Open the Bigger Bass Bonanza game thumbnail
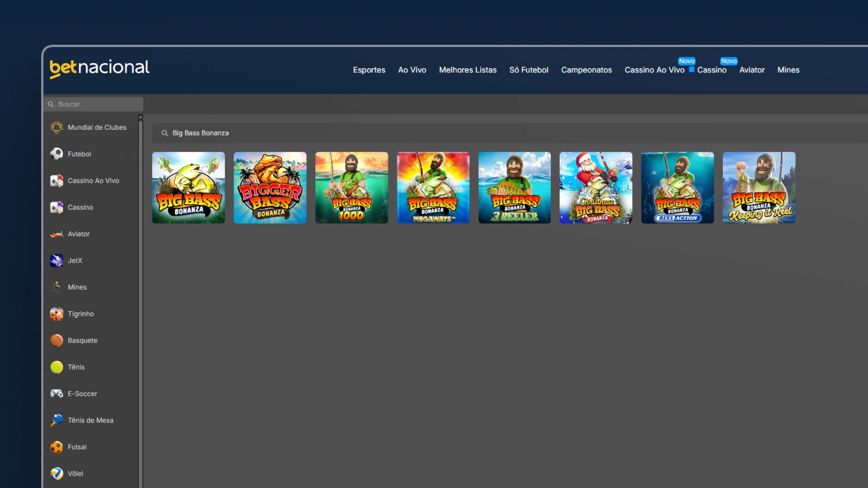 pyautogui.click(x=270, y=188)
